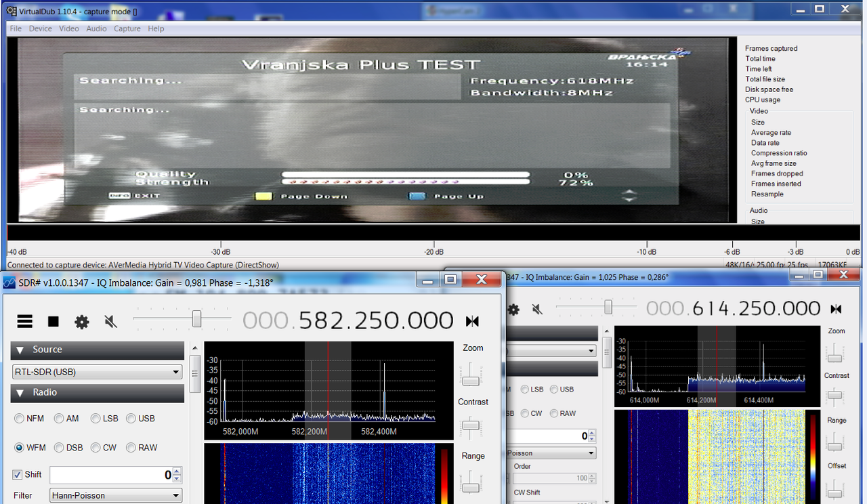Increase Shift value with up arrow, front window

177,471
